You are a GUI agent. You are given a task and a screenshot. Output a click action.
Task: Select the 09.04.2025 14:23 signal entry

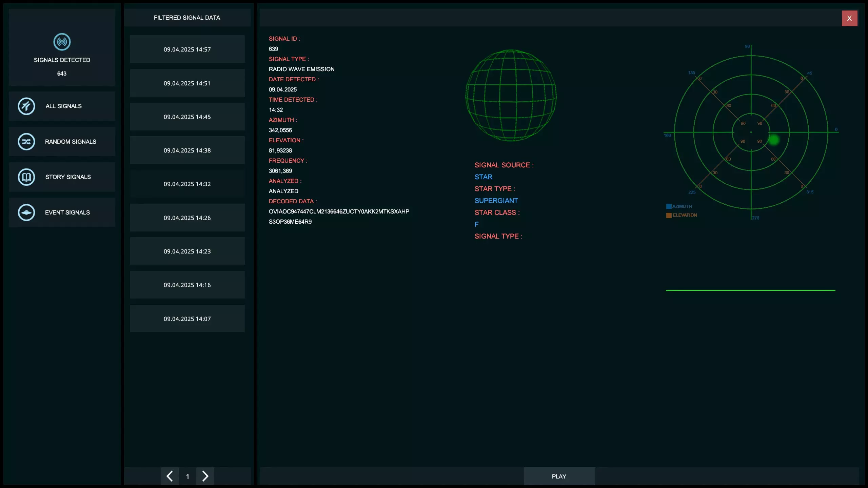pos(187,251)
